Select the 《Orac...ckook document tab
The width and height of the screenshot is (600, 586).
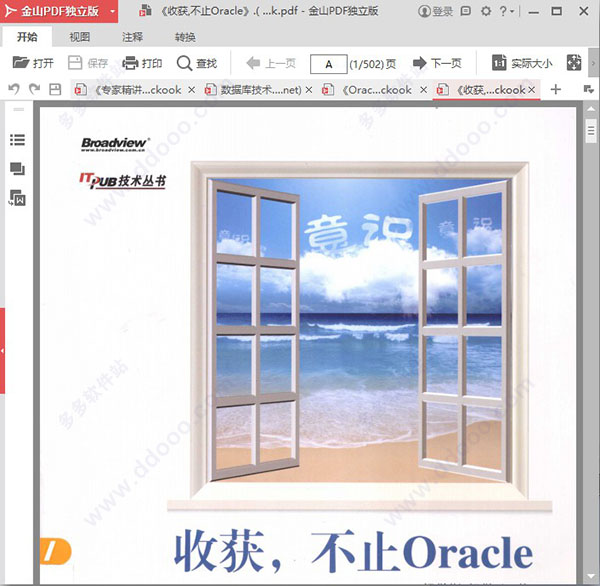(x=372, y=90)
